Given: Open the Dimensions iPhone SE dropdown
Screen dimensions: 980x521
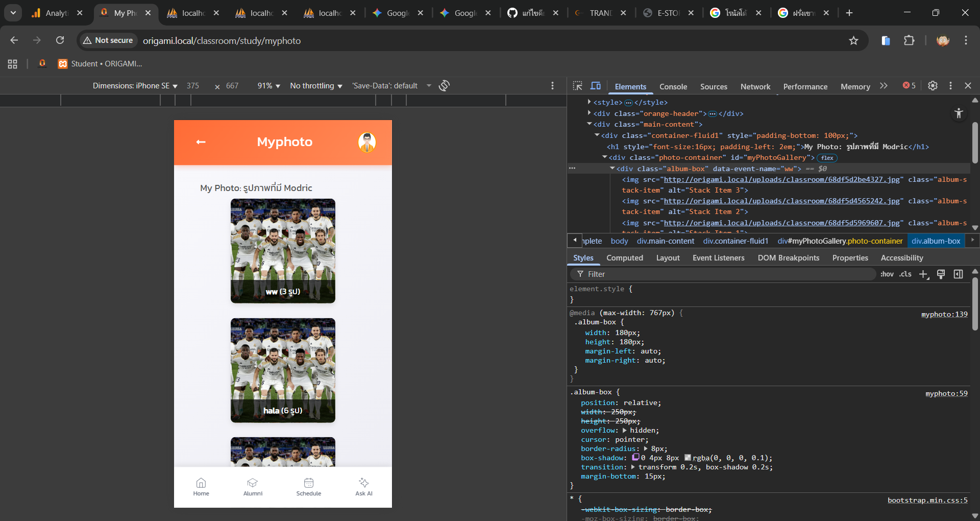Looking at the screenshot, I should click(x=135, y=86).
